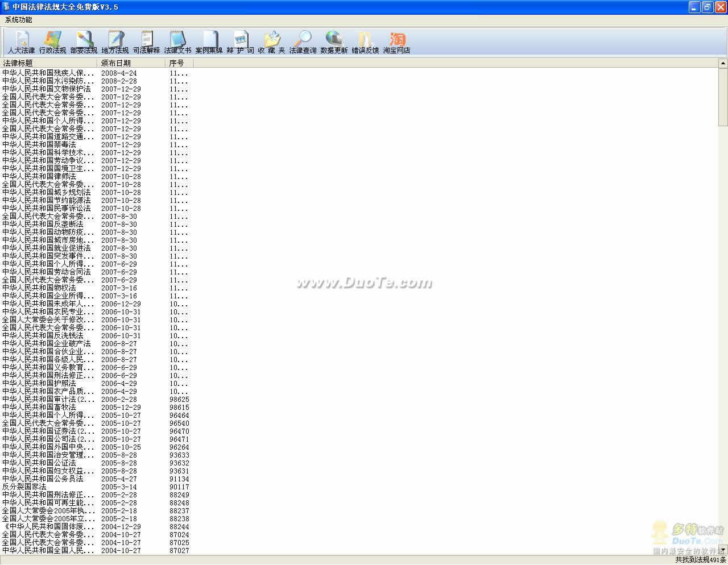This screenshot has width=728, height=565.
Task: Open the 行政法规 category
Action: 52,43
